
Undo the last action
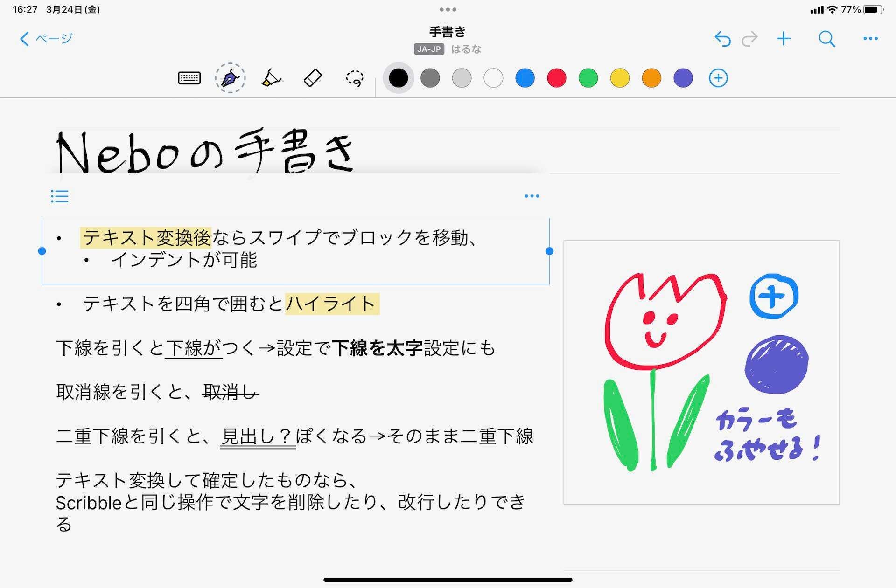click(722, 39)
